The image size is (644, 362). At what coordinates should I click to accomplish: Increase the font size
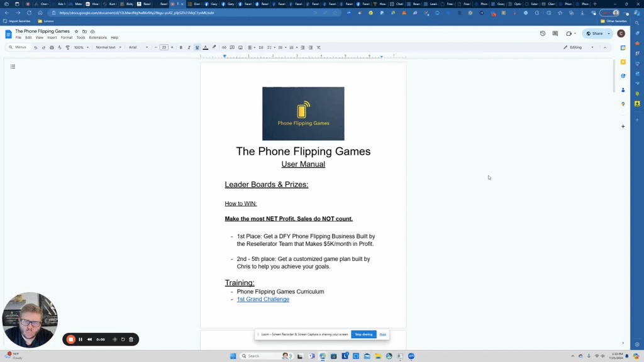point(172,48)
